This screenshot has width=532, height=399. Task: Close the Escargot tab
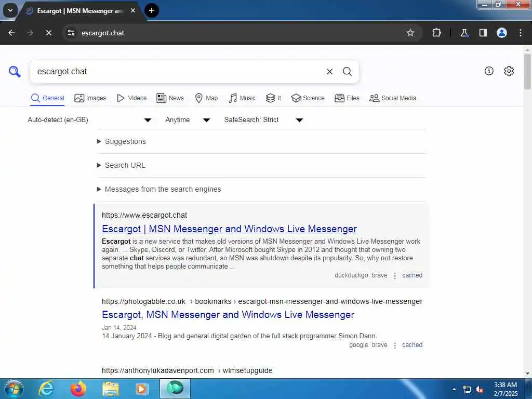click(133, 10)
